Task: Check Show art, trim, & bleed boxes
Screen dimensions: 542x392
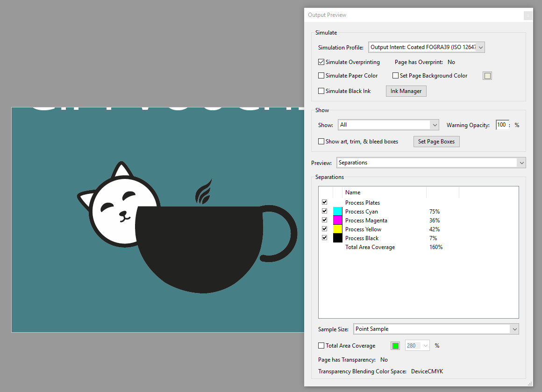Action: (x=321, y=142)
